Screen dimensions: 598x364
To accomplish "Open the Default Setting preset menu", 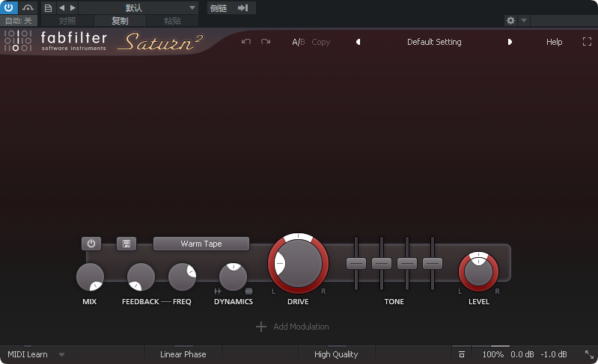I will 434,42.
